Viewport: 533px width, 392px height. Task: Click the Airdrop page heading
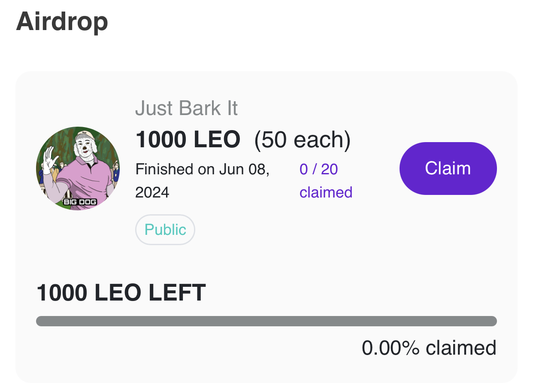coord(62,21)
